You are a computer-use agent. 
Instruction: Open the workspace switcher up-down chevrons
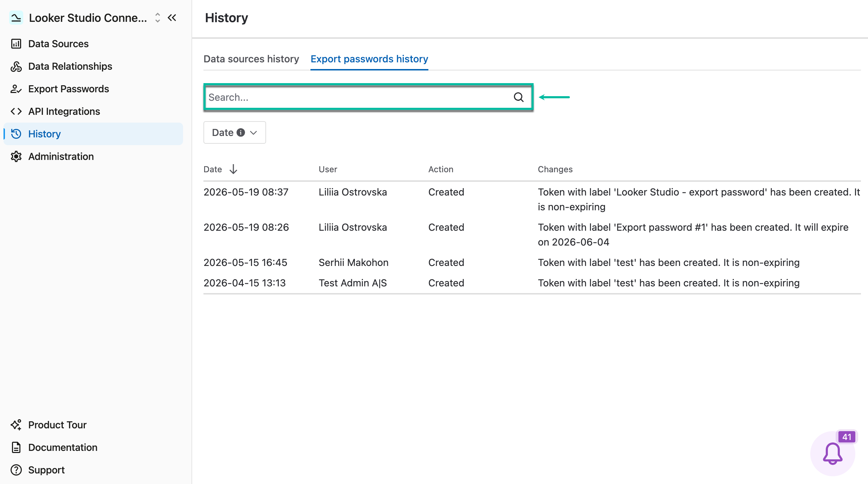tap(157, 18)
